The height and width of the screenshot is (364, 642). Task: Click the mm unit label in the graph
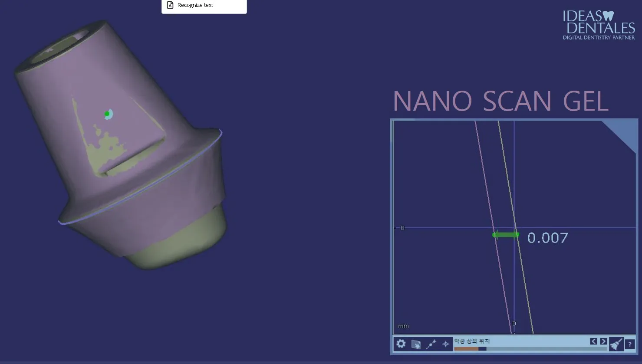403,326
